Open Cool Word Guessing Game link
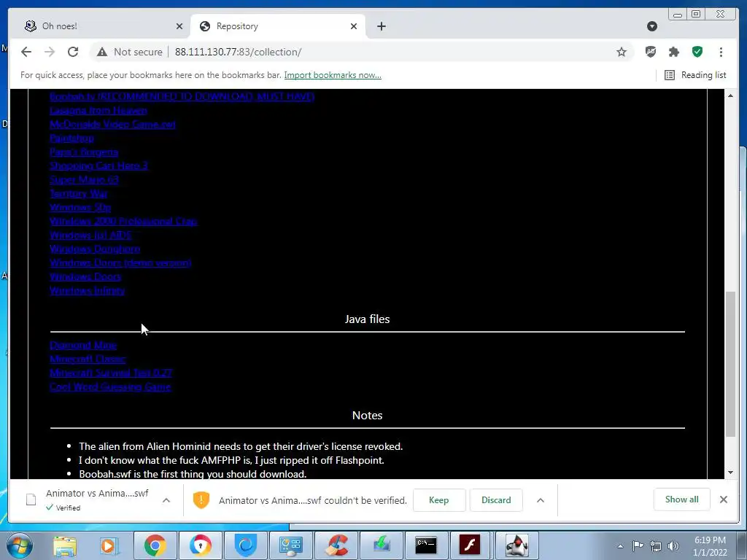The height and width of the screenshot is (560, 747). [110, 386]
